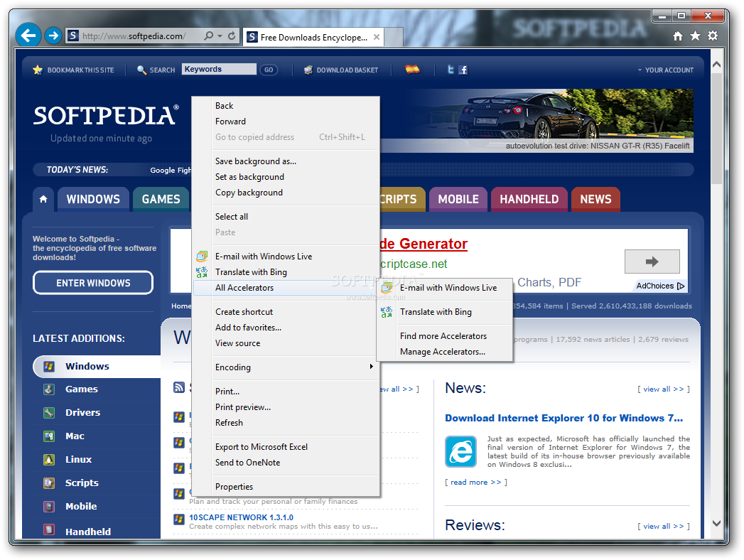Open Softpedia Twitter icon
744x560 pixels.
(451, 70)
